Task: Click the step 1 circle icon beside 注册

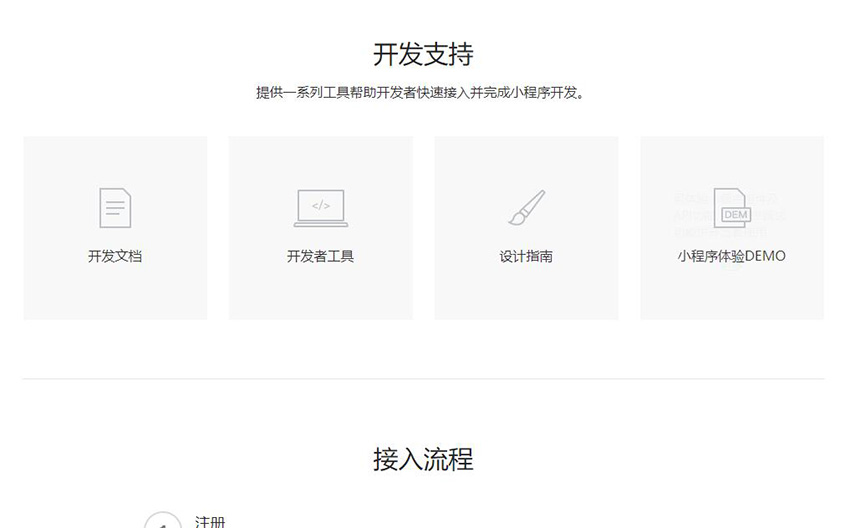Action: [x=163, y=520]
